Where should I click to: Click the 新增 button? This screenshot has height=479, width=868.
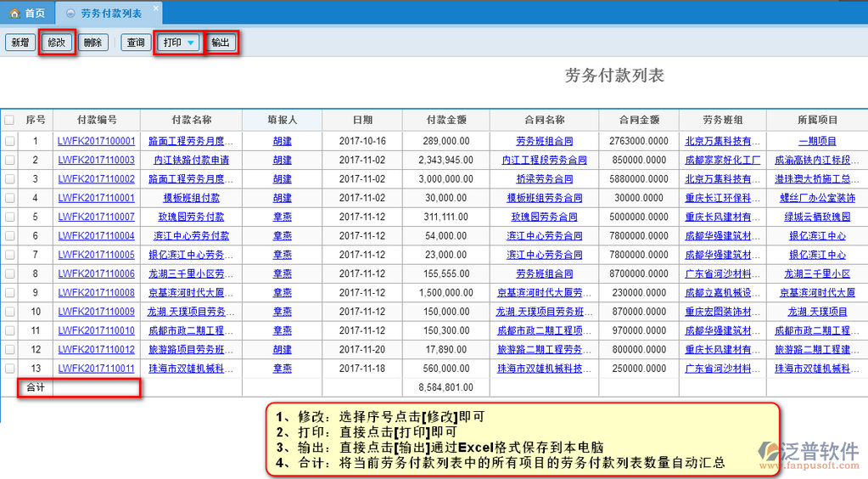[x=20, y=42]
